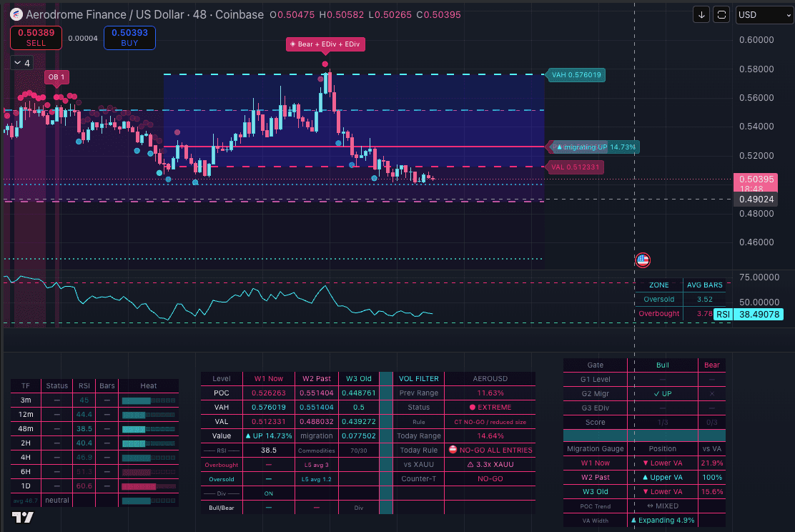
Task: Click the red SELL 0.50389 button
Action: point(36,37)
